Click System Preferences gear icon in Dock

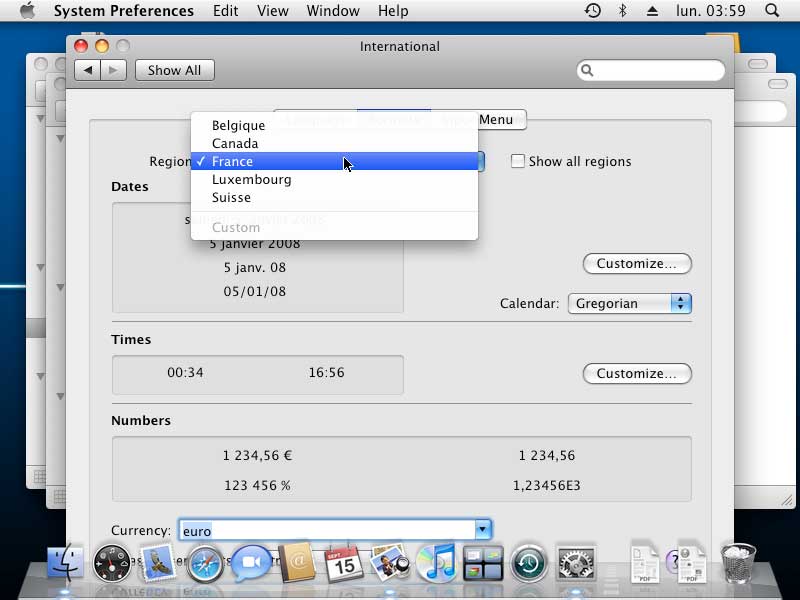pos(576,563)
